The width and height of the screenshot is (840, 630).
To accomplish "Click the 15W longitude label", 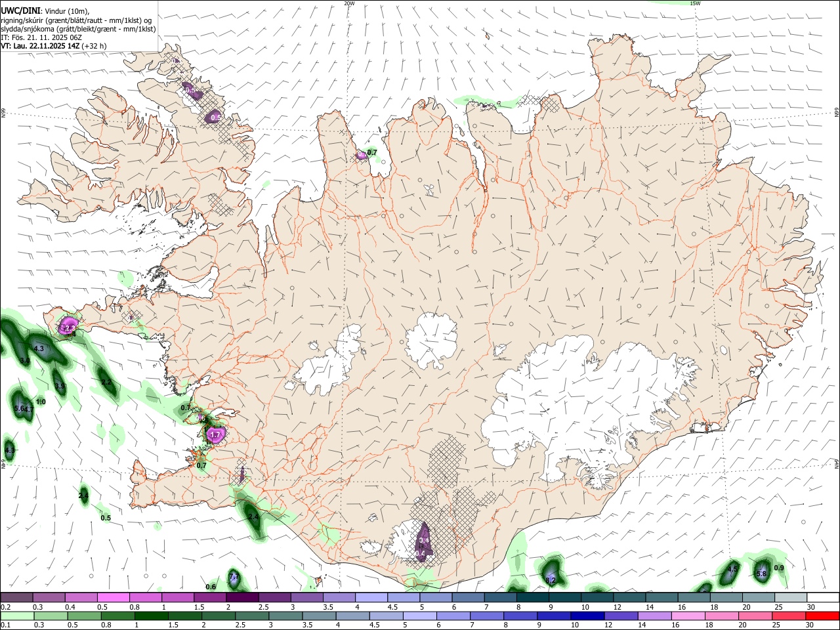I will pos(695,3).
